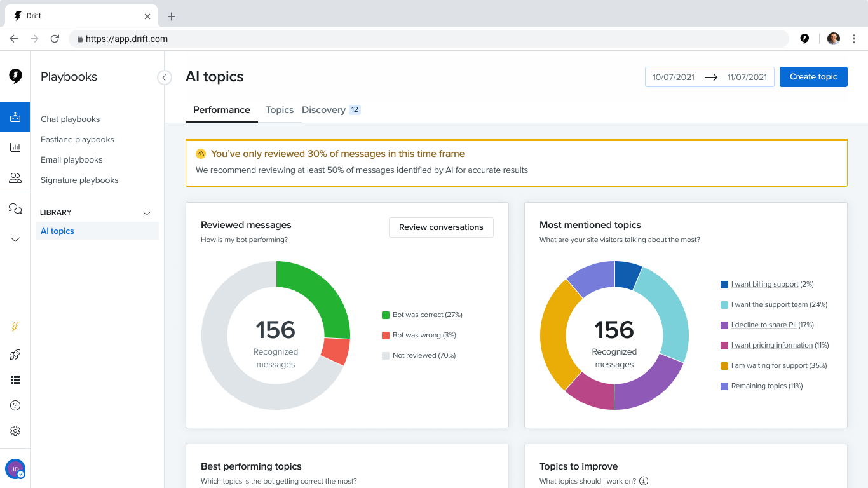Open a new browser tab
Image resolution: width=868 pixels, height=488 pixels.
(x=172, y=17)
